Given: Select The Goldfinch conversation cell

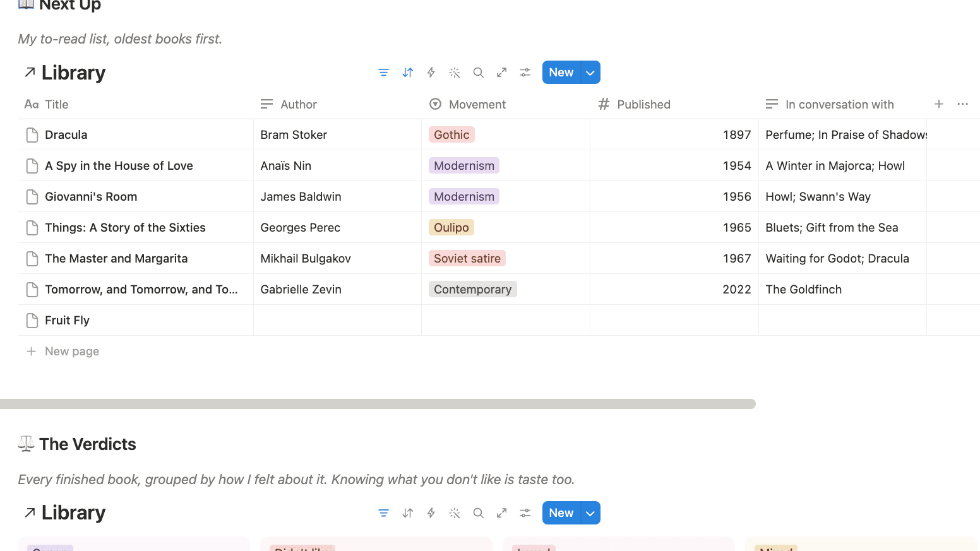Looking at the screenshot, I should (842, 290).
